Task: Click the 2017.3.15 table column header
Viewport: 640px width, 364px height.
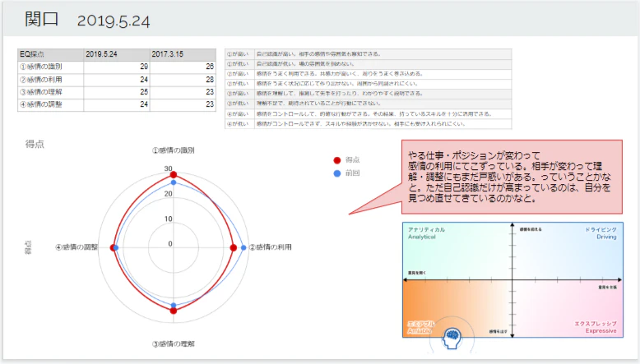Action: [183, 54]
